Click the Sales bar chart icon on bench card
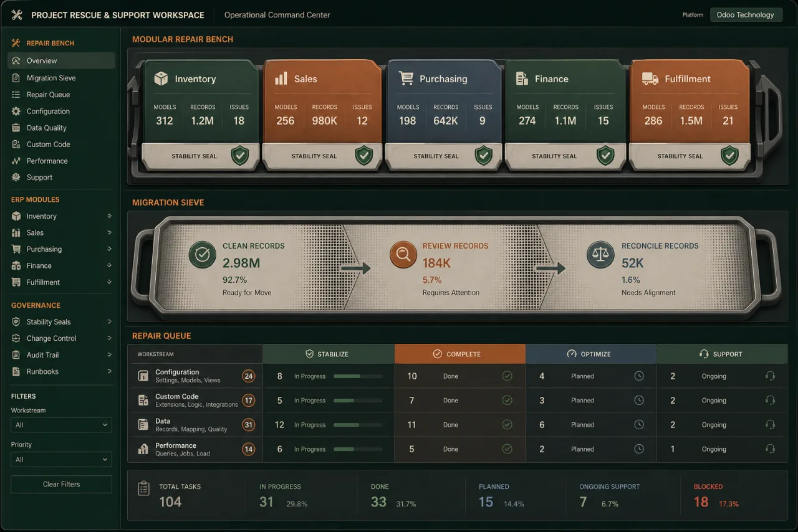The width and height of the screenshot is (798, 532). 281,78
